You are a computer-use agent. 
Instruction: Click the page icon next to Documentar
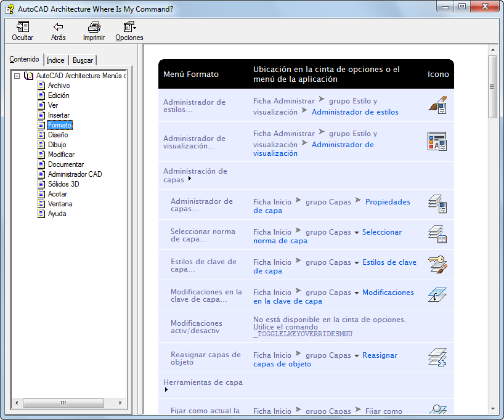tap(41, 164)
